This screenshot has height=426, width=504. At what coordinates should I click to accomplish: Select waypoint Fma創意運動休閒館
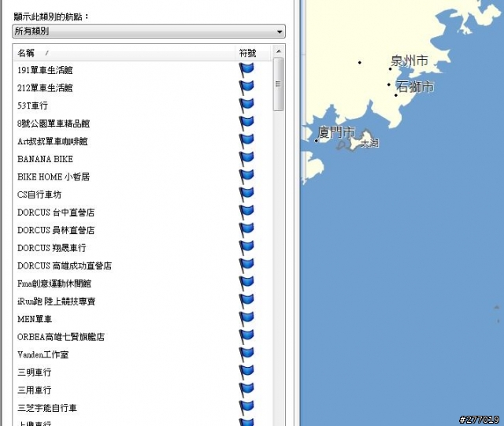[x=54, y=283]
